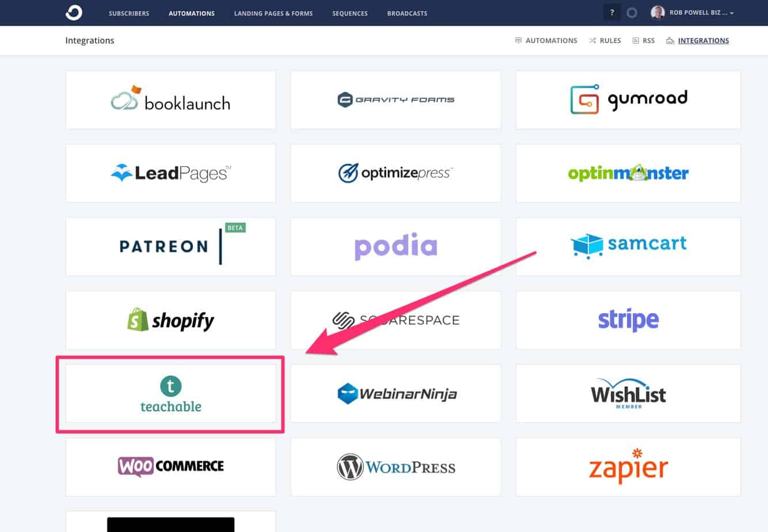Select the Booklaunch integration card

(x=171, y=100)
